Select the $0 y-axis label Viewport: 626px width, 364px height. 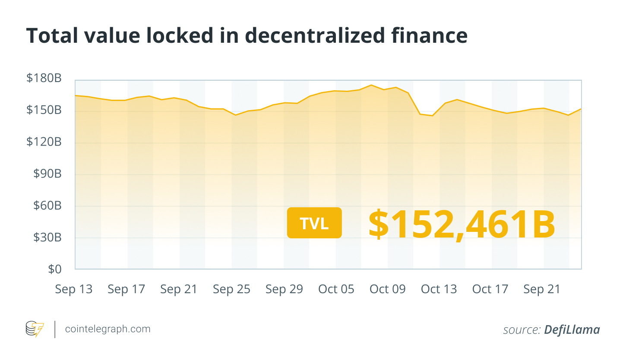[55, 269]
